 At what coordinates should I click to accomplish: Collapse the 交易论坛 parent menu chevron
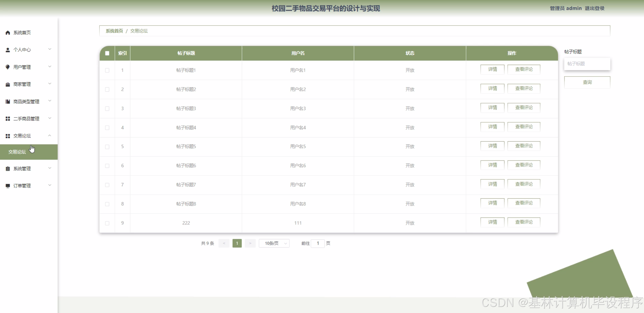click(50, 135)
